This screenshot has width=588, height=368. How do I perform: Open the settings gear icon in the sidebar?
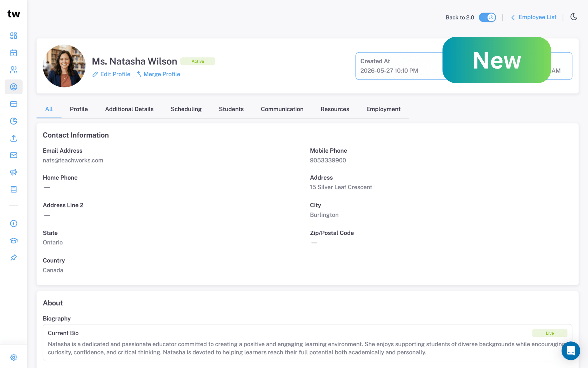point(13,357)
